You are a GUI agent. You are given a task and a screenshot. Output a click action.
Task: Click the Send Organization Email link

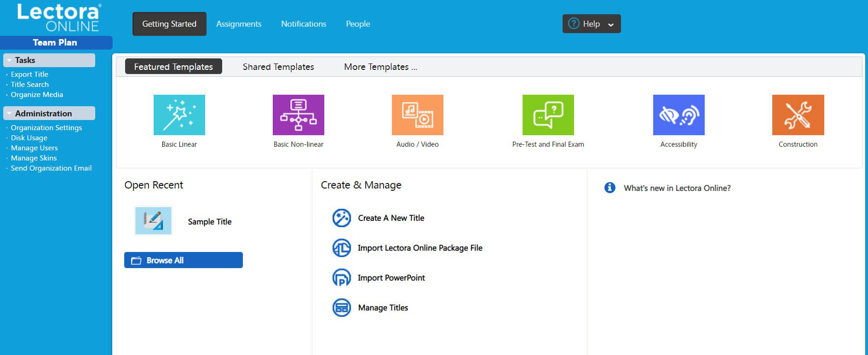[51, 168]
